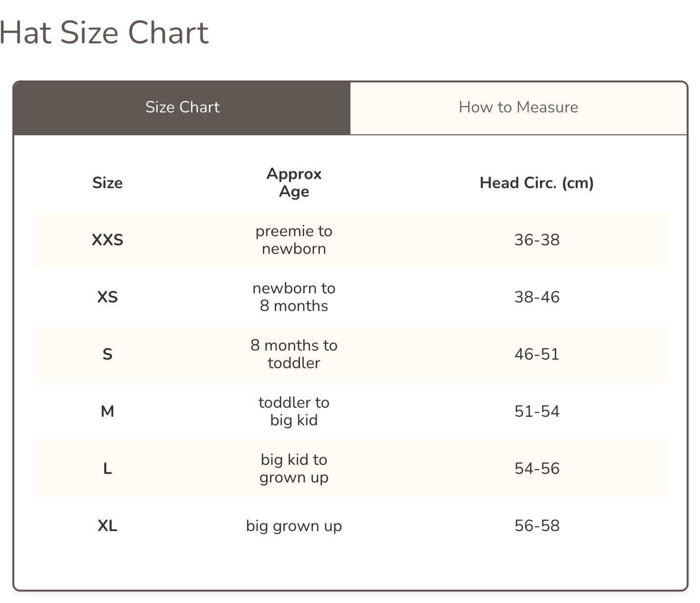The width and height of the screenshot is (700, 603).
Task: Click the Size column header
Action: pos(108,183)
